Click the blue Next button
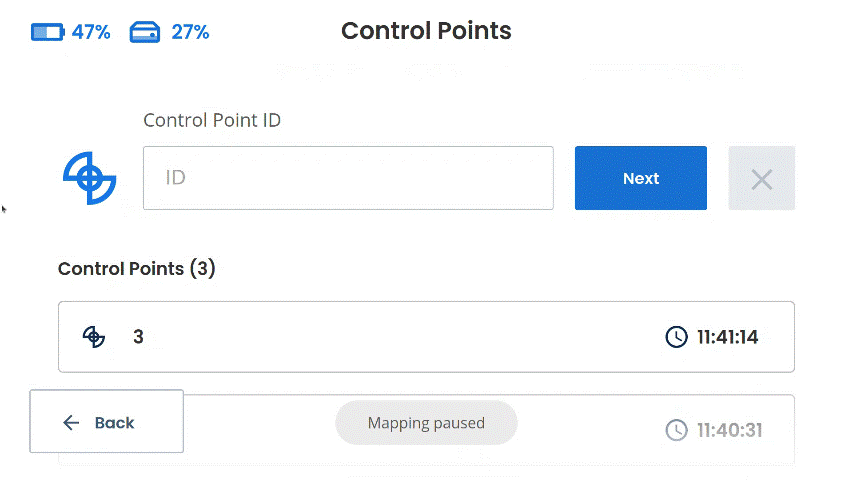853x480 pixels. click(x=641, y=178)
